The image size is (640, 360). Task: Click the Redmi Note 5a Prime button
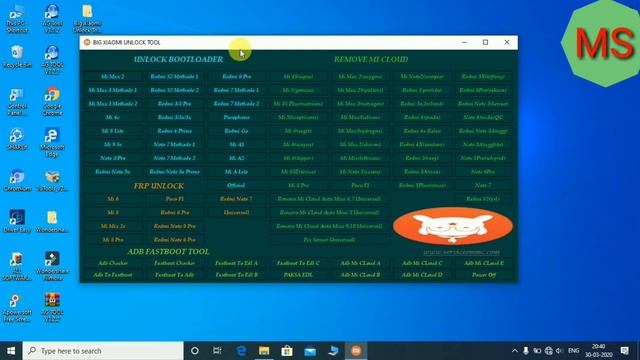pos(174,172)
